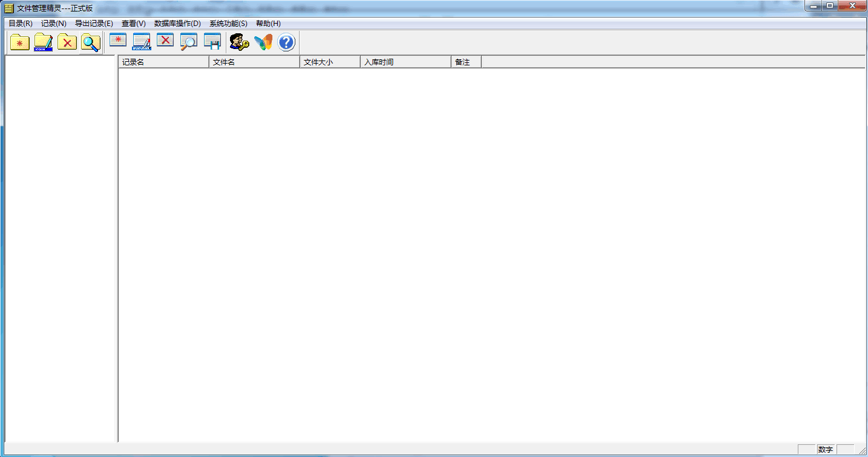Click the delete record window icon

pos(165,41)
